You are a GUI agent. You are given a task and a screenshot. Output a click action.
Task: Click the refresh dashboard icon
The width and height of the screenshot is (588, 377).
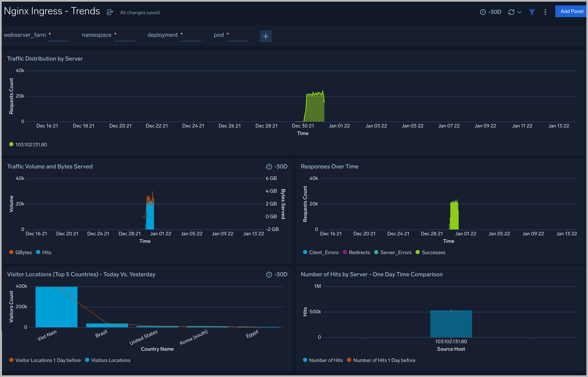coord(512,12)
